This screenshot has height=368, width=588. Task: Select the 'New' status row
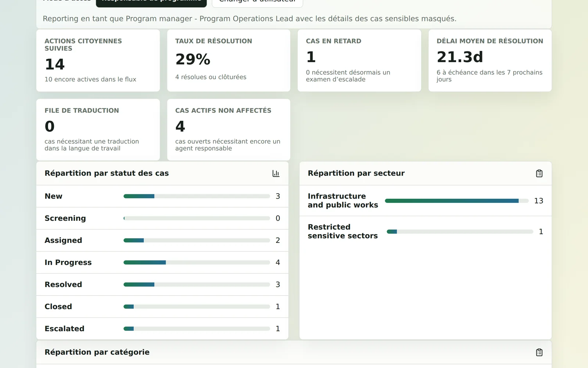click(162, 196)
